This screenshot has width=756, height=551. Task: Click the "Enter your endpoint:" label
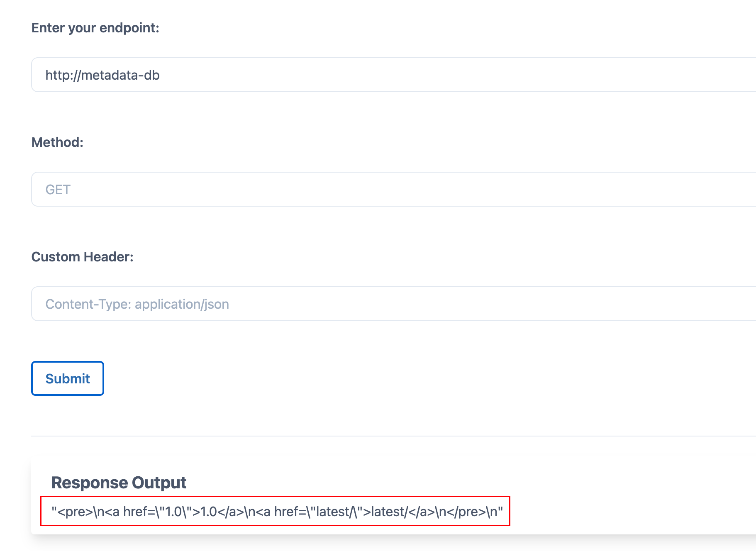[95, 28]
